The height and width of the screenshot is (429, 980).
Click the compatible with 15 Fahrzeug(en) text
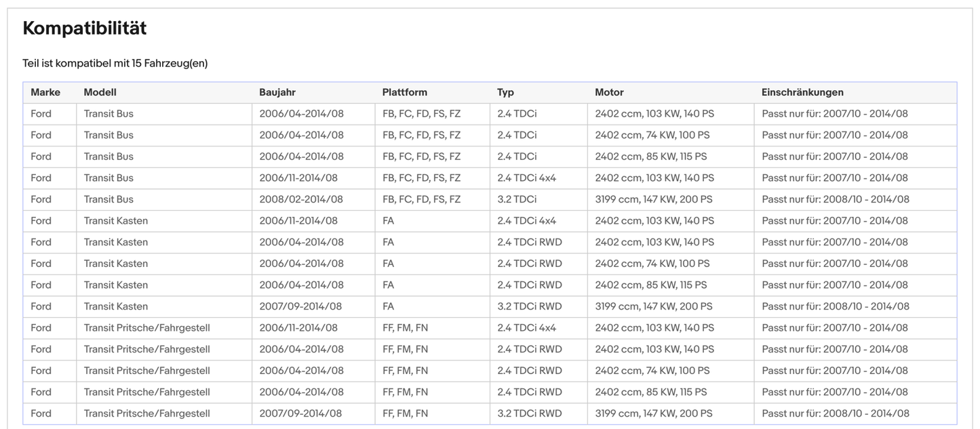click(x=115, y=63)
